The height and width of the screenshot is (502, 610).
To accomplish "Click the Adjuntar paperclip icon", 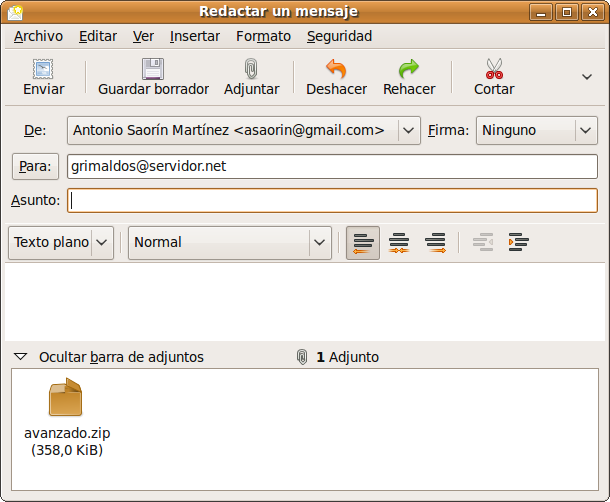I will pos(251,70).
